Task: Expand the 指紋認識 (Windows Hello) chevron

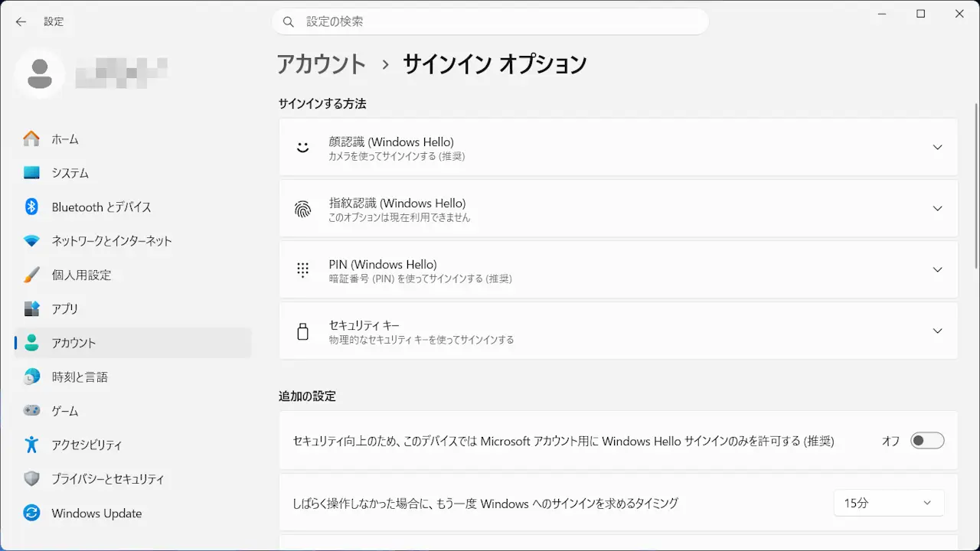Action: click(937, 208)
